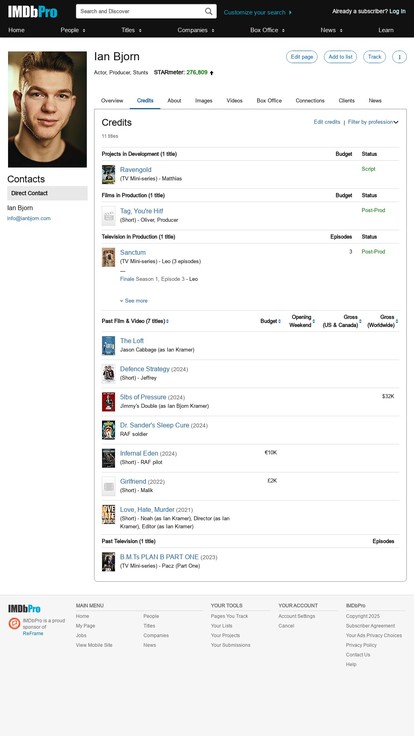The height and width of the screenshot is (736, 414).
Task: Click the Add to list button
Action: (340, 57)
